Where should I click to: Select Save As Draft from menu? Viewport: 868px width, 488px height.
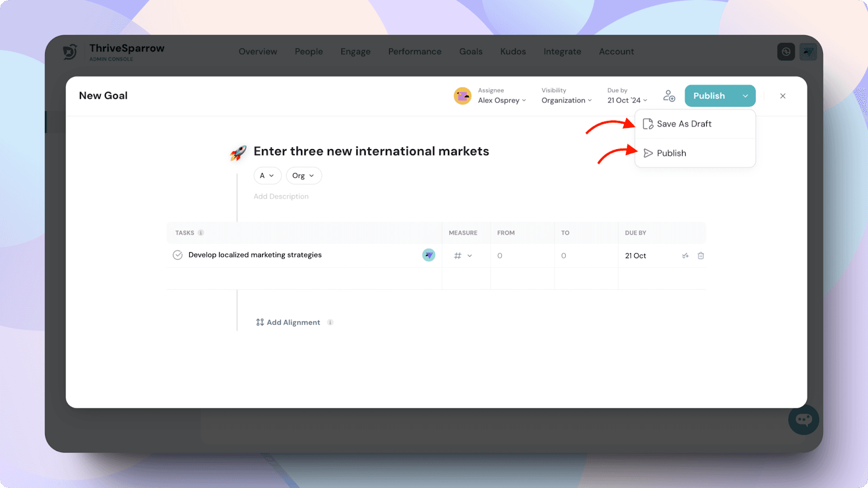(x=684, y=124)
